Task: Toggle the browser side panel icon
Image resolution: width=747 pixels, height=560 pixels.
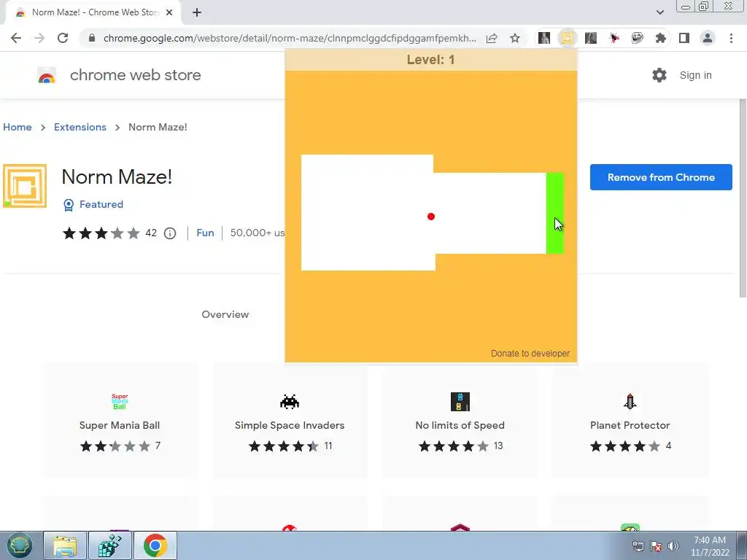Action: (684, 38)
